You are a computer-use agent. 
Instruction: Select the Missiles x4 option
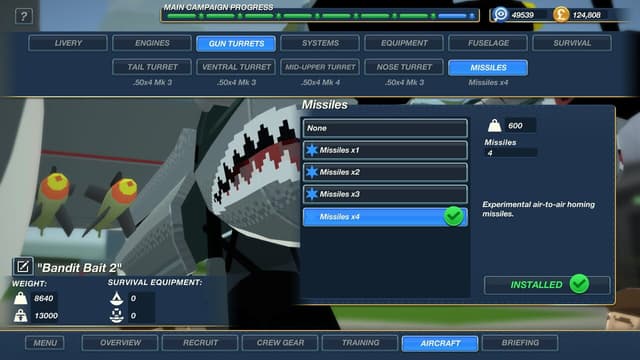(x=385, y=217)
